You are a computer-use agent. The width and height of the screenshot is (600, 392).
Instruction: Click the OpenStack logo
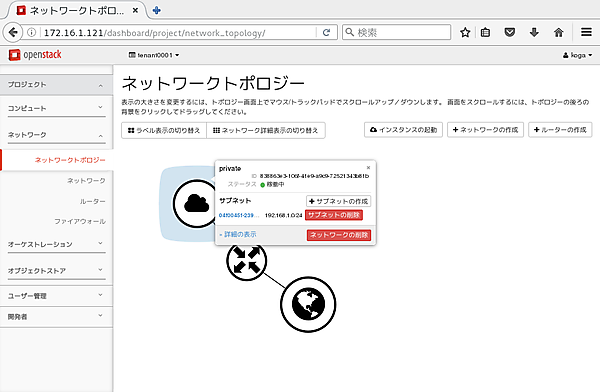35,55
